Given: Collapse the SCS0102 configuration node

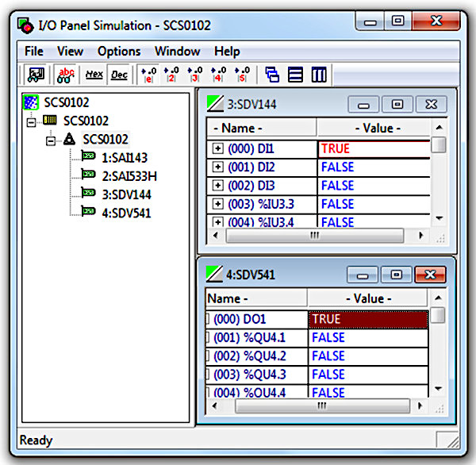Looking at the screenshot, I should [31, 122].
